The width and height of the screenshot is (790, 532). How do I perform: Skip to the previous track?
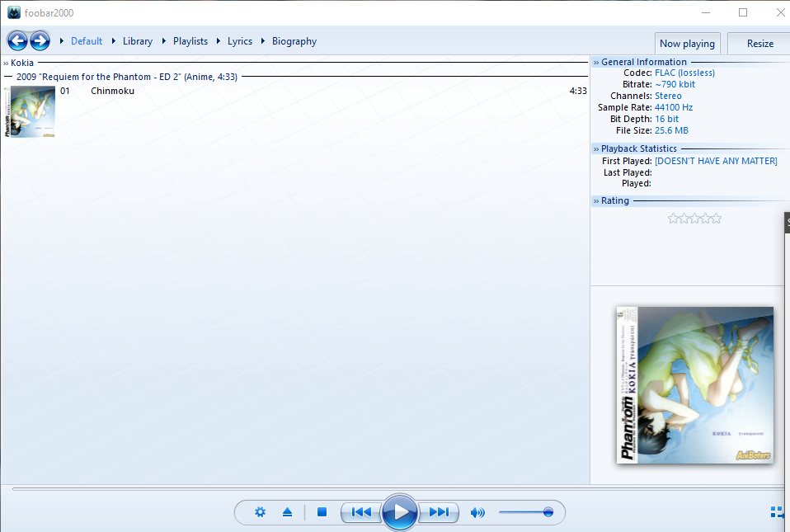point(361,512)
